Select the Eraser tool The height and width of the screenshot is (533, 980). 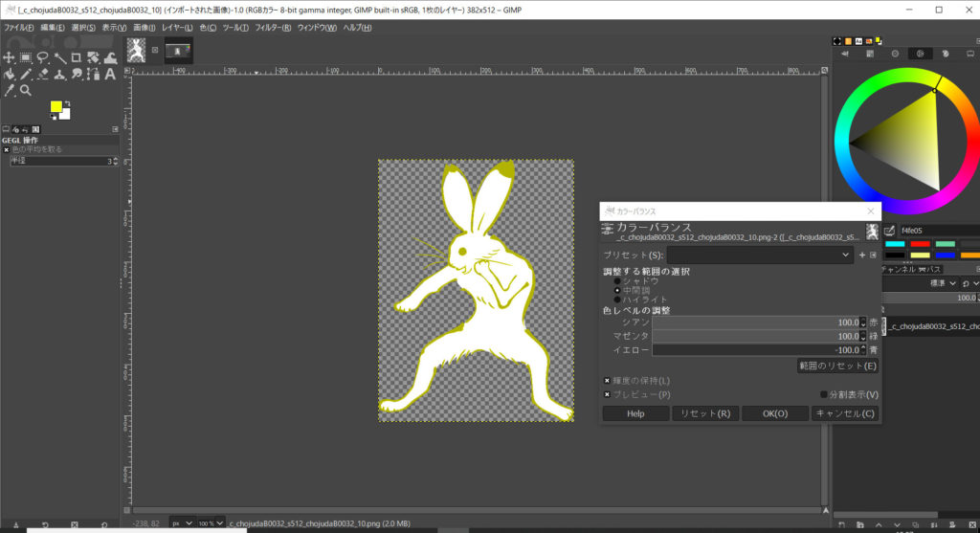[42, 75]
